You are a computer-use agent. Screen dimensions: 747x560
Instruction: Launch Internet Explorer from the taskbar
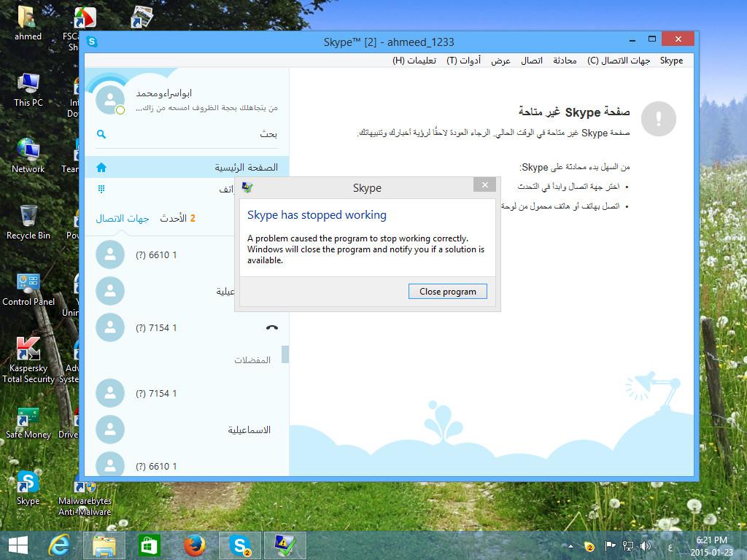59,545
